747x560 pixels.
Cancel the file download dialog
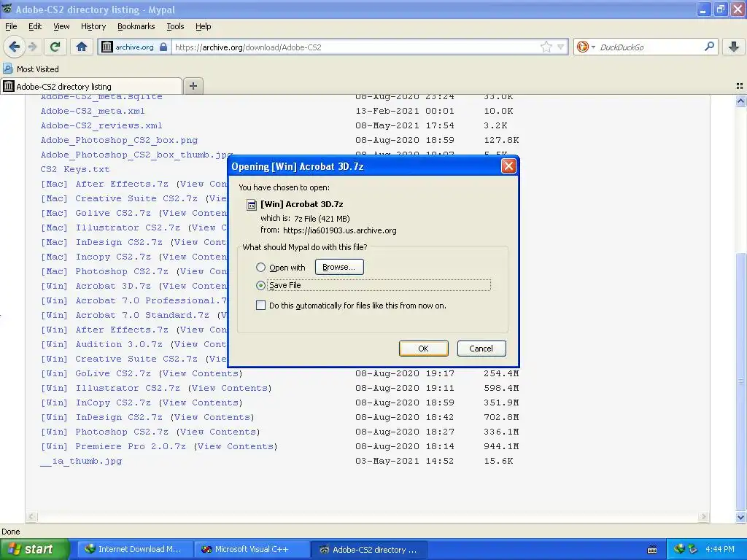pyautogui.click(x=481, y=349)
